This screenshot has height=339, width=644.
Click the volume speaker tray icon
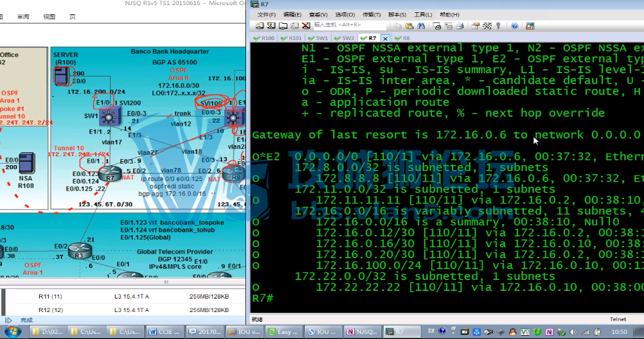click(573, 331)
